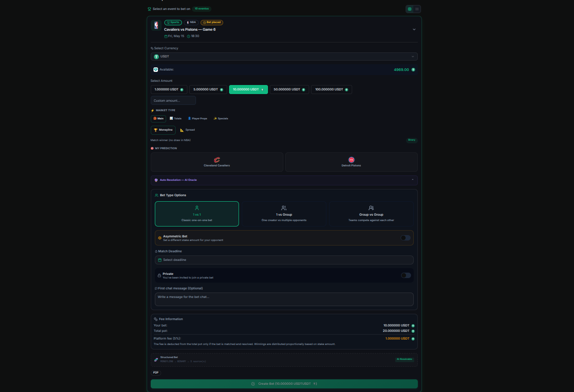The width and height of the screenshot is (574, 392).
Task: Select the 1.000000 USDT amount
Action: pos(169,90)
